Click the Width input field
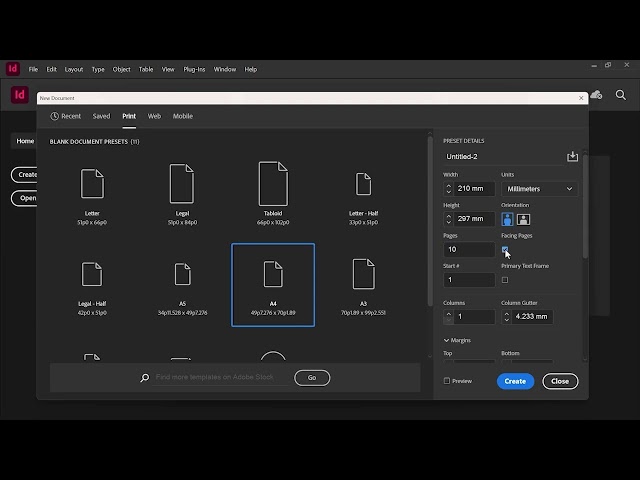 [x=474, y=189]
